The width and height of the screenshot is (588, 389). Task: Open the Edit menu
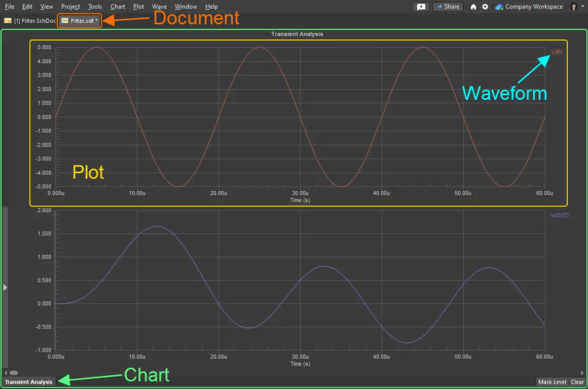point(27,7)
